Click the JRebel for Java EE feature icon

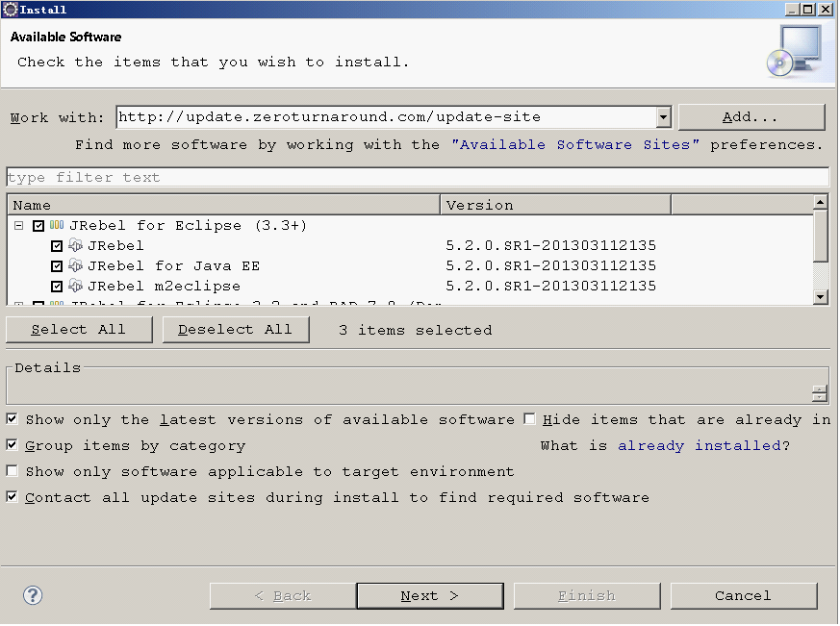pyautogui.click(x=76, y=266)
